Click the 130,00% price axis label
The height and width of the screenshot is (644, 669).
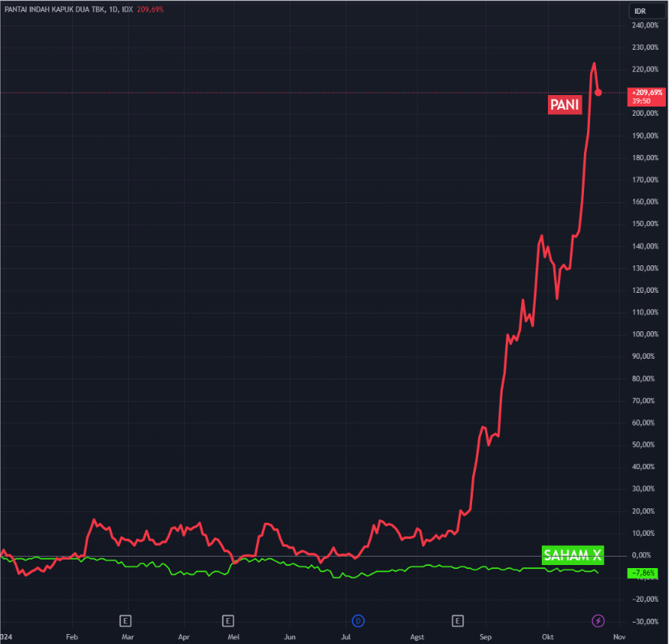tap(645, 268)
